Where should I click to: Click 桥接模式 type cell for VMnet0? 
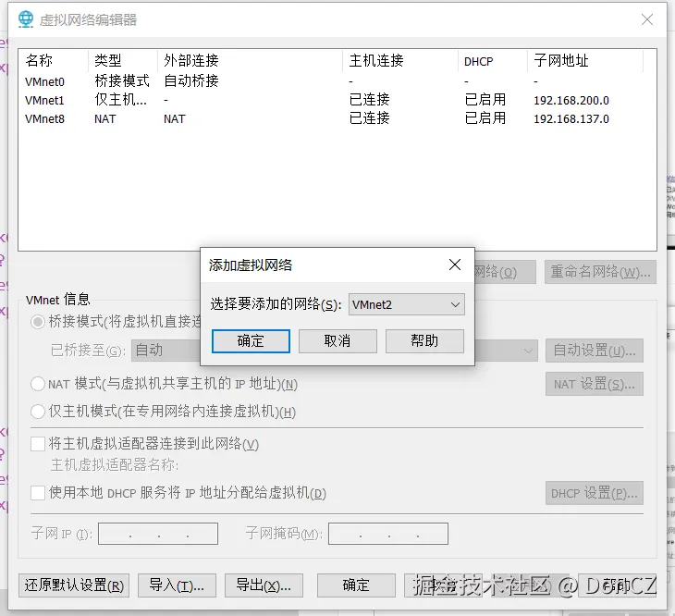pos(122,80)
